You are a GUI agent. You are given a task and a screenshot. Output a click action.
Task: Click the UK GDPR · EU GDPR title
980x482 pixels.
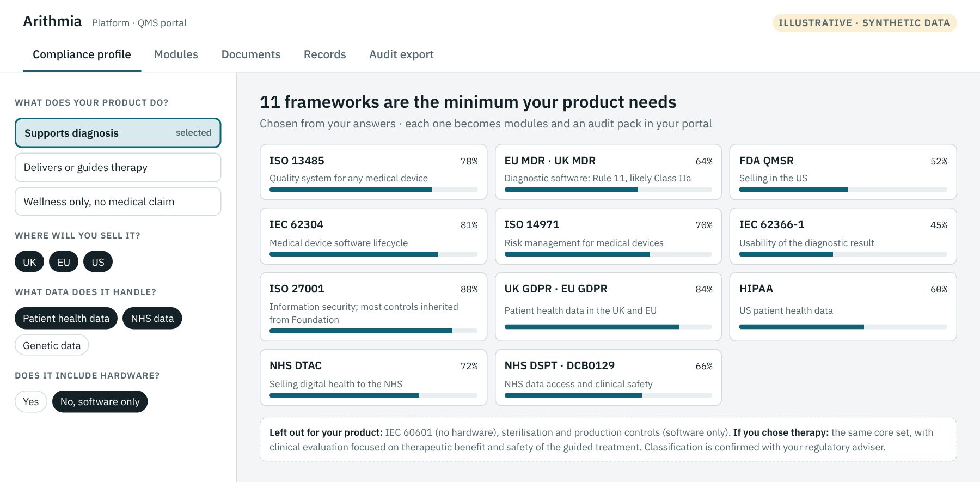(556, 289)
